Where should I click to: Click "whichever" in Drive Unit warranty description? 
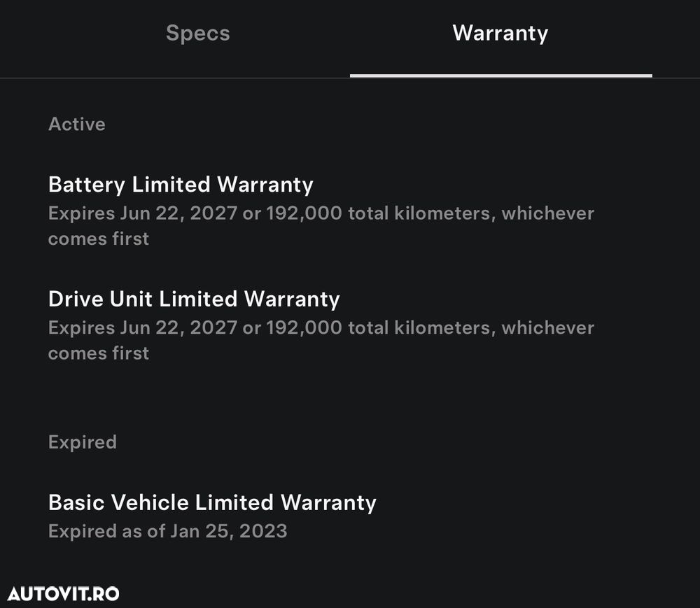point(547,327)
